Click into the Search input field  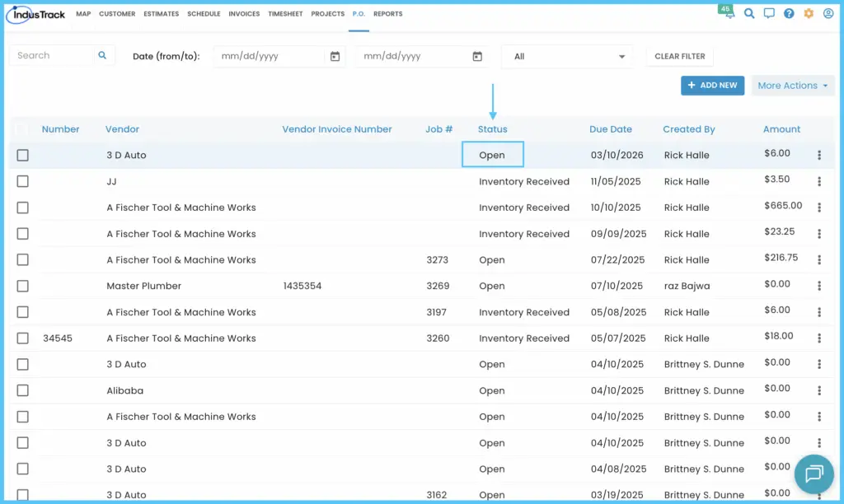coord(53,55)
